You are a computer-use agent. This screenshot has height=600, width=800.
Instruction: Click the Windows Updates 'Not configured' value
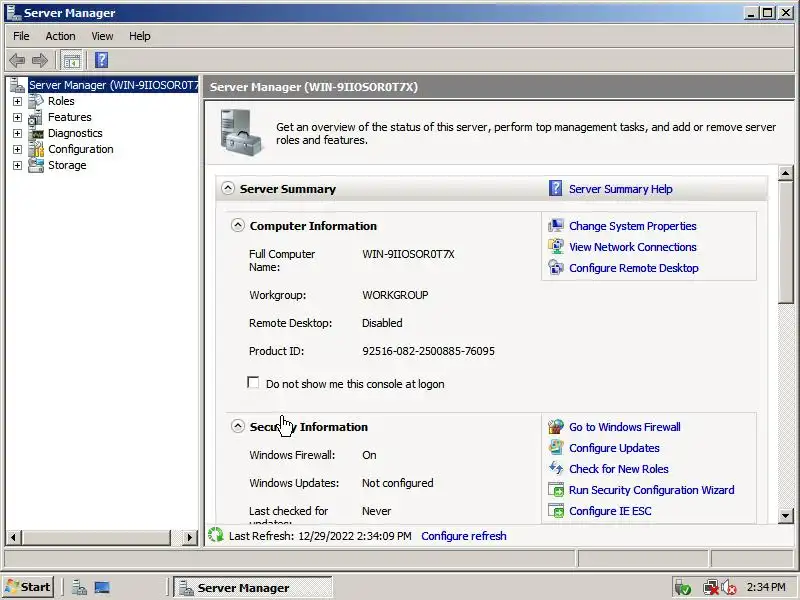click(x=397, y=483)
